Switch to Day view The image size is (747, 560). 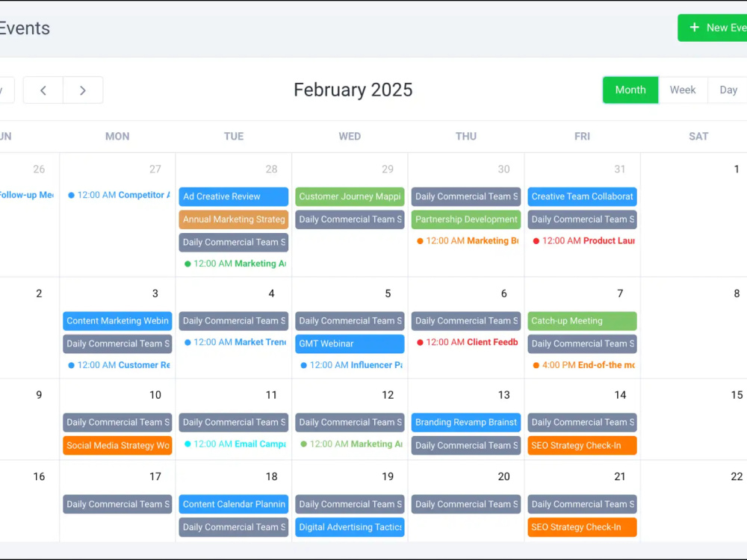(x=728, y=90)
